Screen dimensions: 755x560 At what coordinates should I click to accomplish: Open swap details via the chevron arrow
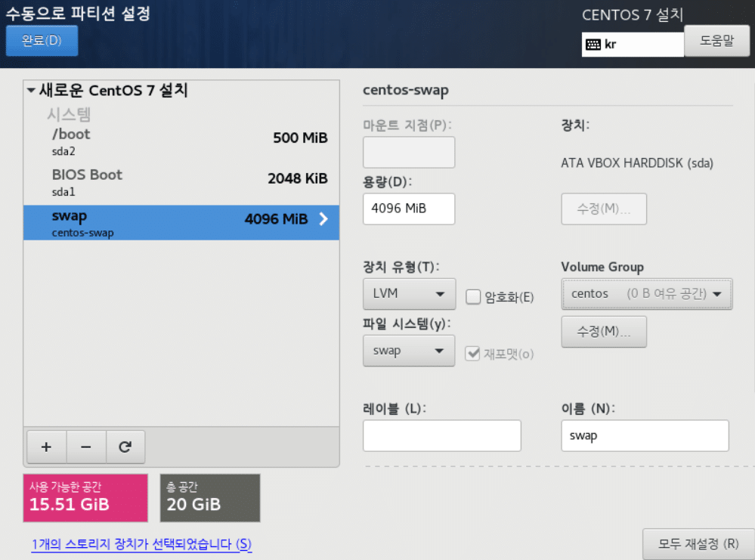click(x=323, y=220)
